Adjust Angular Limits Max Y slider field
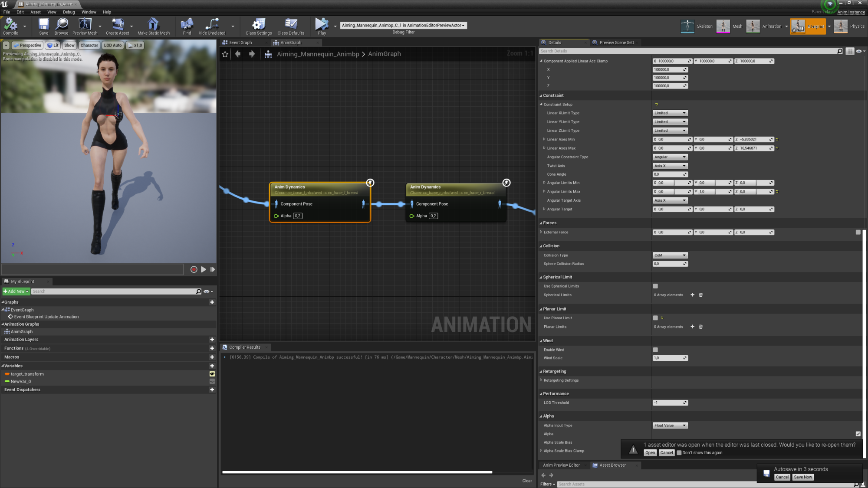 (x=713, y=192)
